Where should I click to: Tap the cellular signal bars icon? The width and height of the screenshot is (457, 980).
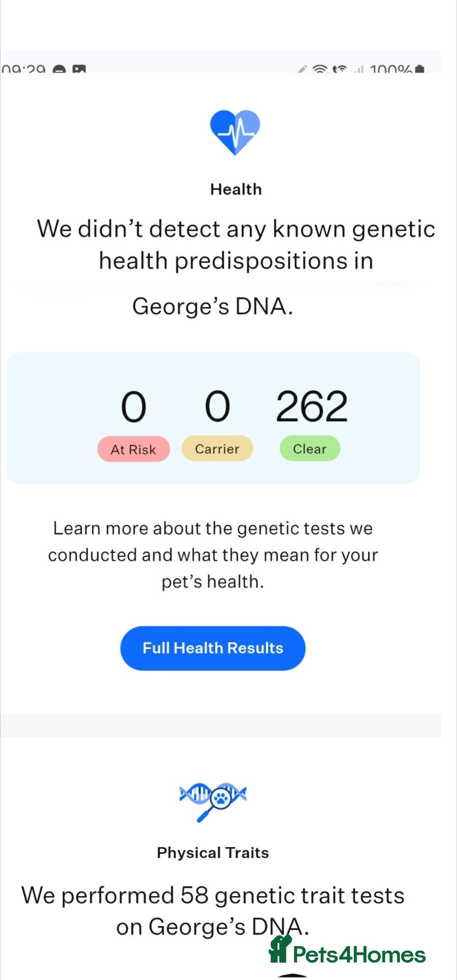pyautogui.click(x=359, y=69)
